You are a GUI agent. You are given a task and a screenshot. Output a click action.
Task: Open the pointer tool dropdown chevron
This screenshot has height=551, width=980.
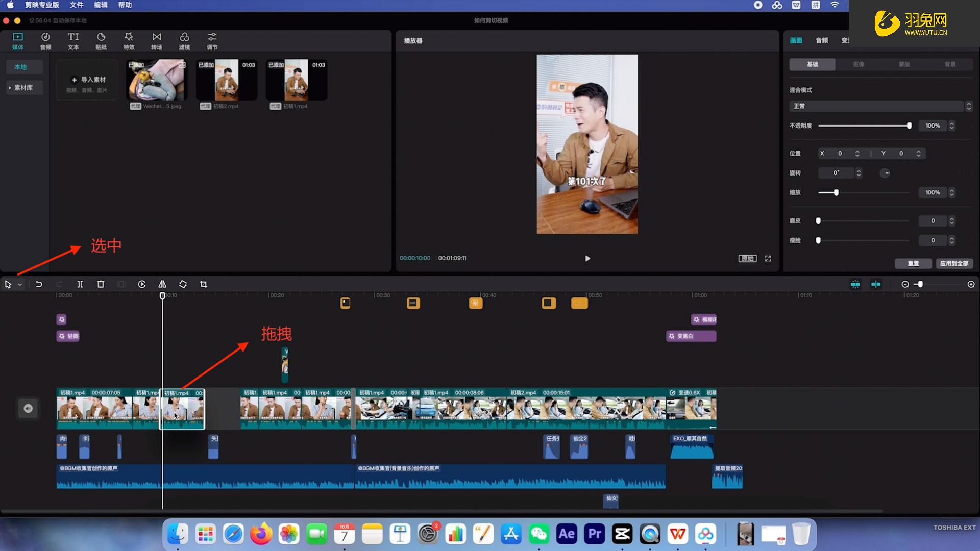pos(20,285)
